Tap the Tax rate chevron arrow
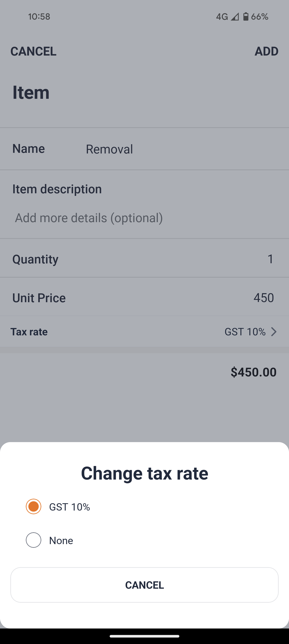Image resolution: width=289 pixels, height=644 pixels. click(x=274, y=332)
